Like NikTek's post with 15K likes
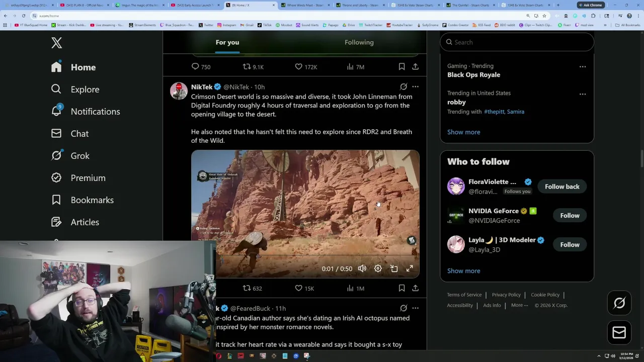 click(305, 288)
